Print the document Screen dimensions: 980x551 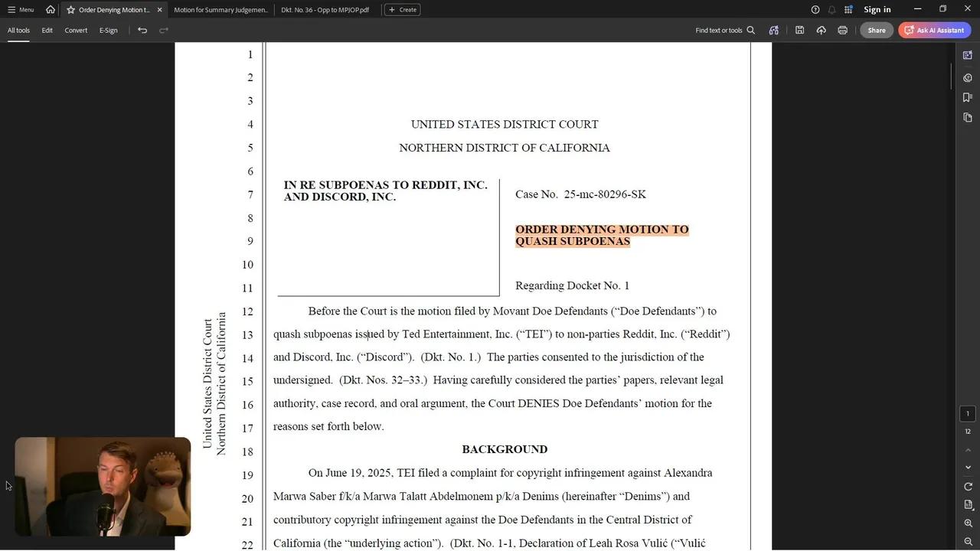tap(842, 31)
